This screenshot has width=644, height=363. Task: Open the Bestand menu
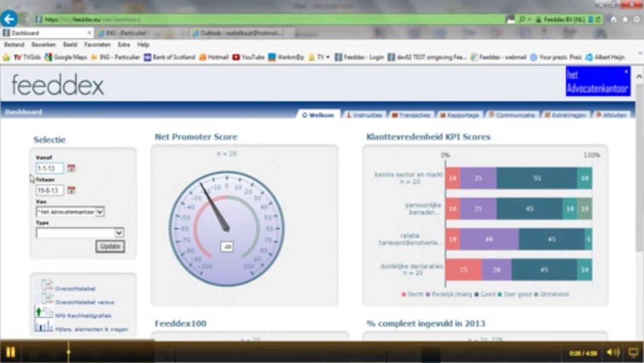point(14,45)
